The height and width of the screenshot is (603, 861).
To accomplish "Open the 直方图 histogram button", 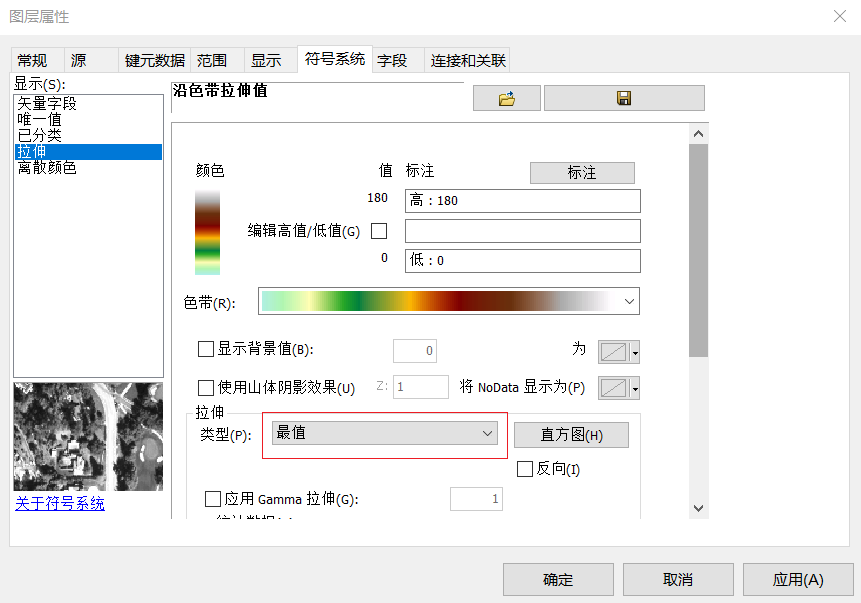I will pyautogui.click(x=571, y=435).
